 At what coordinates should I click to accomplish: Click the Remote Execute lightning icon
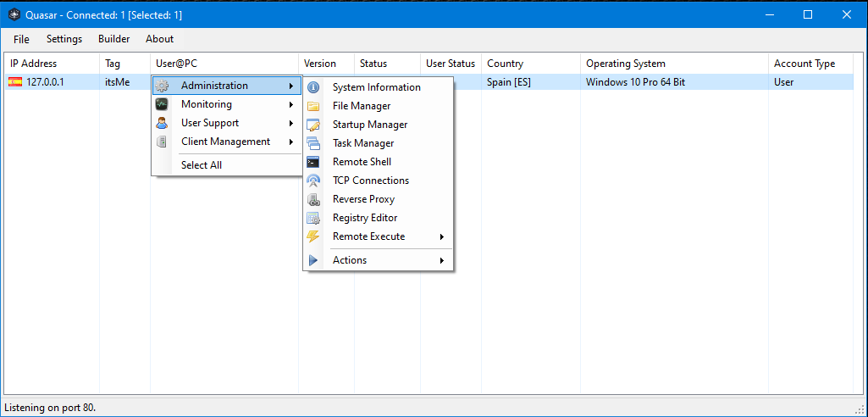coord(313,236)
